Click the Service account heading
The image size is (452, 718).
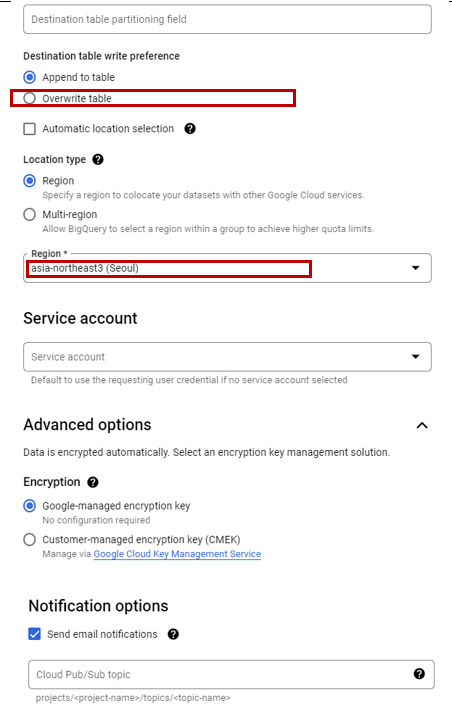[x=81, y=318]
